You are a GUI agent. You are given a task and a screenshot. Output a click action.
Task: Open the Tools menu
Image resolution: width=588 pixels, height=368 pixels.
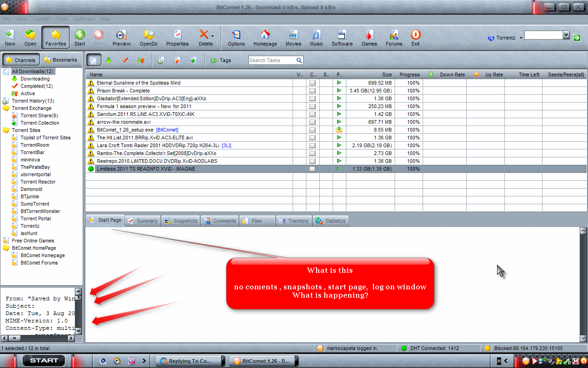62,19
